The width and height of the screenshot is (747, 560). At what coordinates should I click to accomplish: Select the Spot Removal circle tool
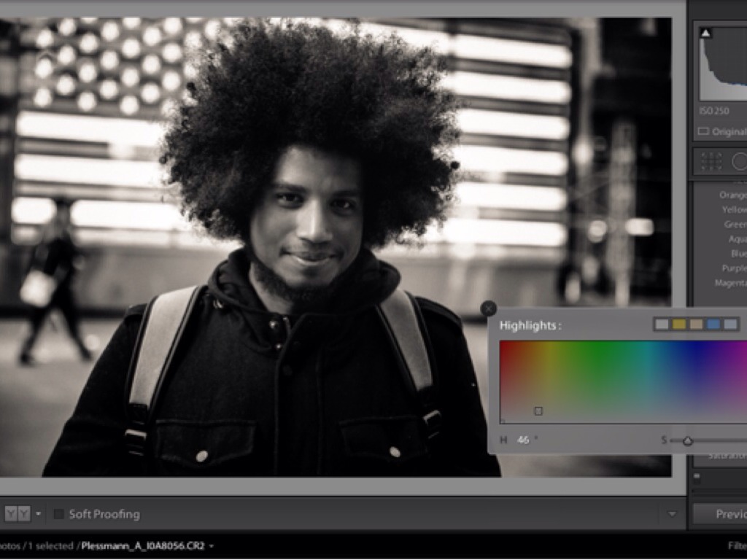(738, 162)
